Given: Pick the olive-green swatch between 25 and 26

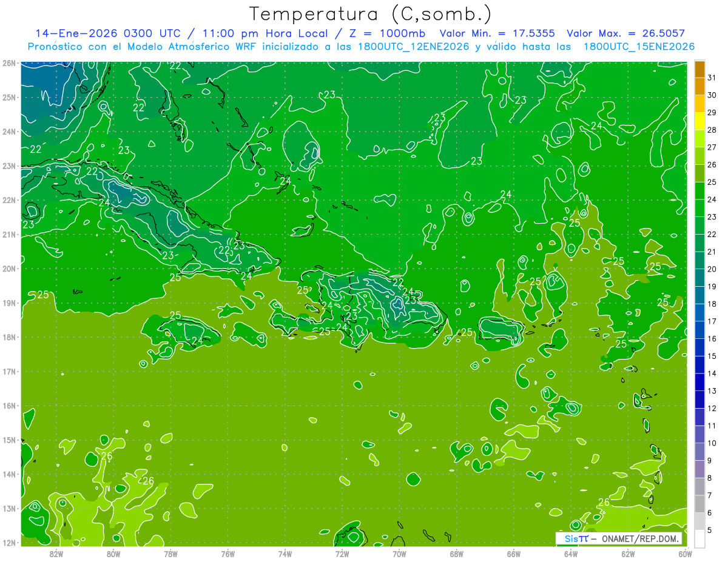Looking at the screenshot, I should [x=699, y=173].
